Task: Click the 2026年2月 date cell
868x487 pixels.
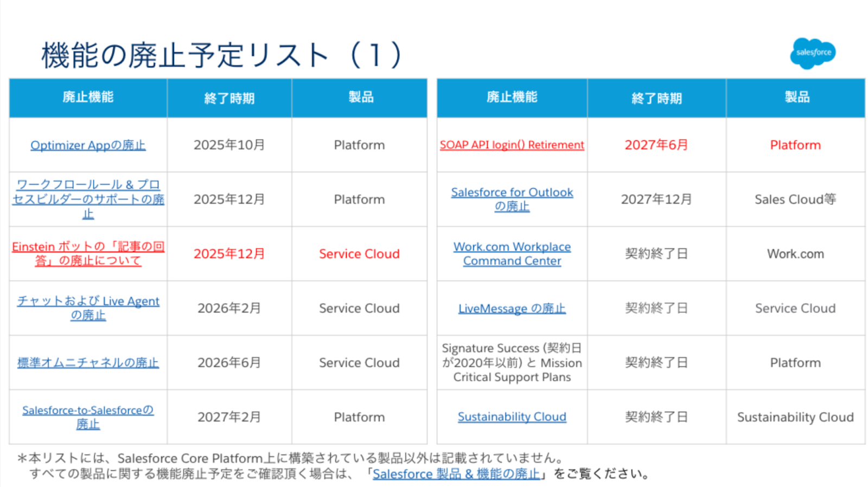Action: tap(229, 308)
